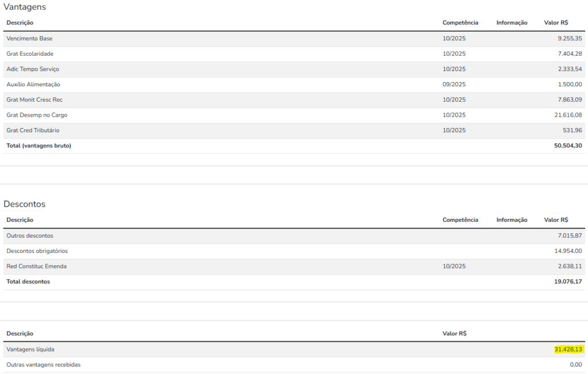Select the Red Constituc Emenda row label
The image size is (588, 374).
[36, 267]
